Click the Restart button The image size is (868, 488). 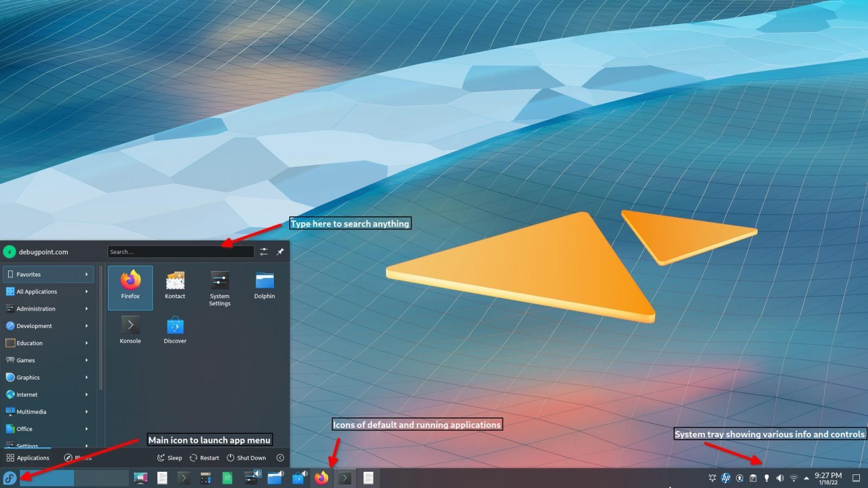pos(205,458)
